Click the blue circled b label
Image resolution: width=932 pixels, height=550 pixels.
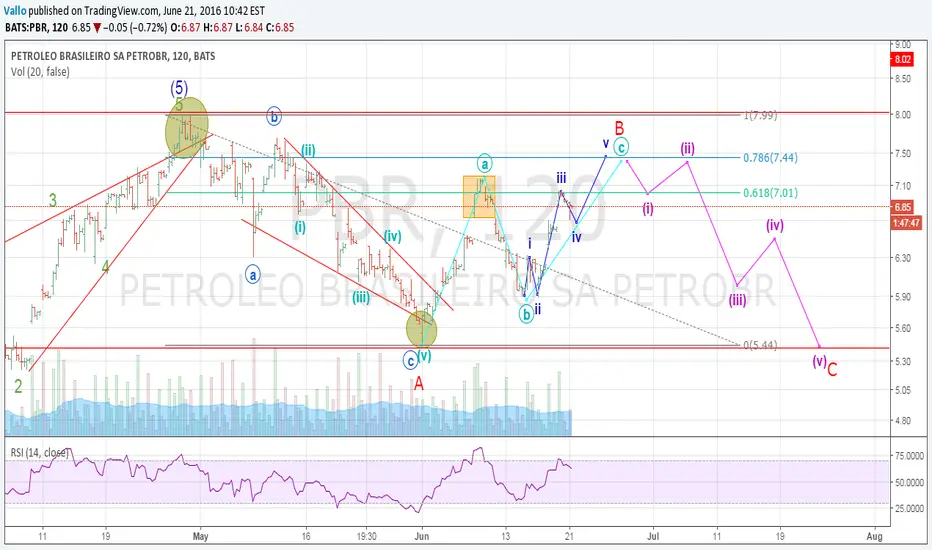point(274,116)
